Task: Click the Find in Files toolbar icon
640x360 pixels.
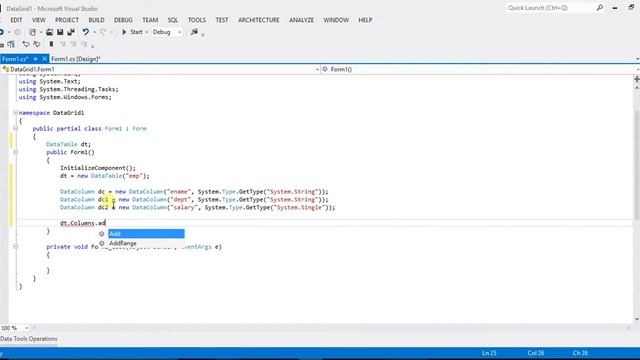Action: pyautogui.click(x=194, y=32)
